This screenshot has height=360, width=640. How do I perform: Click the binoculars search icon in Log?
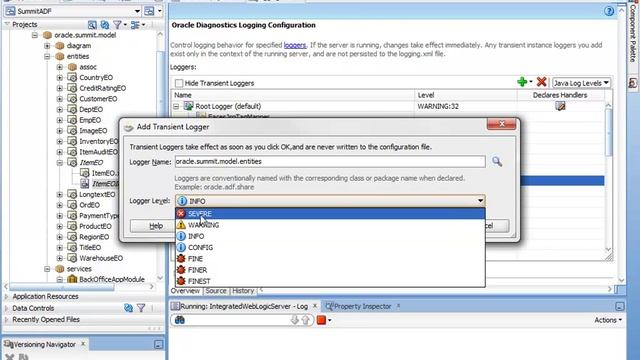click(180, 320)
